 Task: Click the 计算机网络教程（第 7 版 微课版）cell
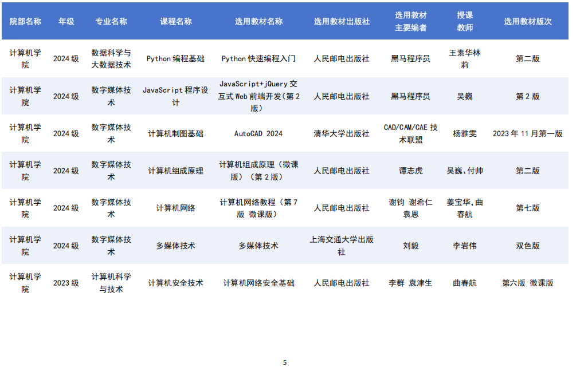coord(258,208)
